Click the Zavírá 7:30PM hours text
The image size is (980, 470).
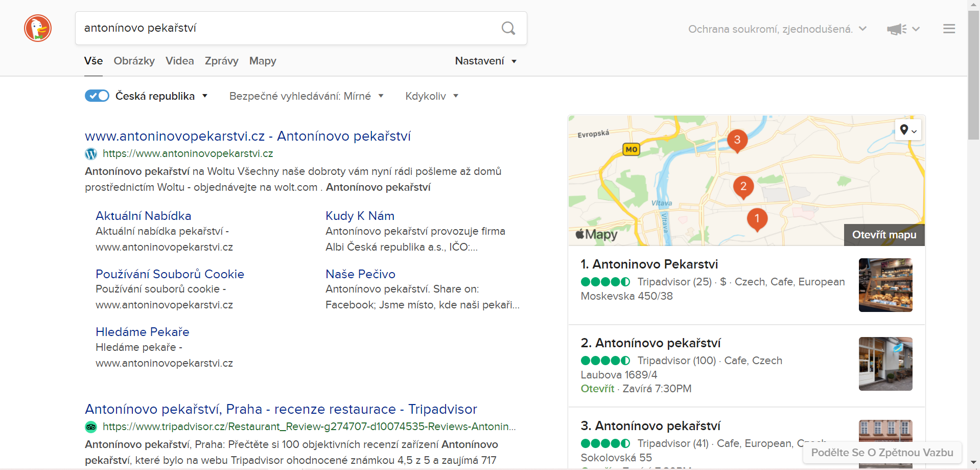click(657, 389)
